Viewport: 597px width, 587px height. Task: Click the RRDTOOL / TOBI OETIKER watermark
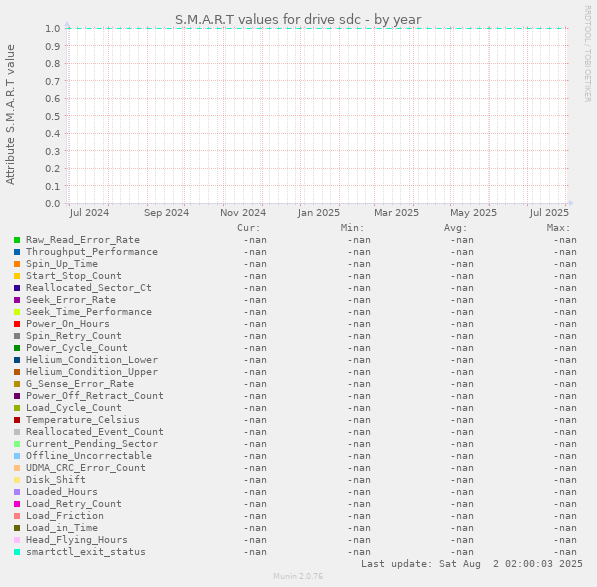[587, 54]
